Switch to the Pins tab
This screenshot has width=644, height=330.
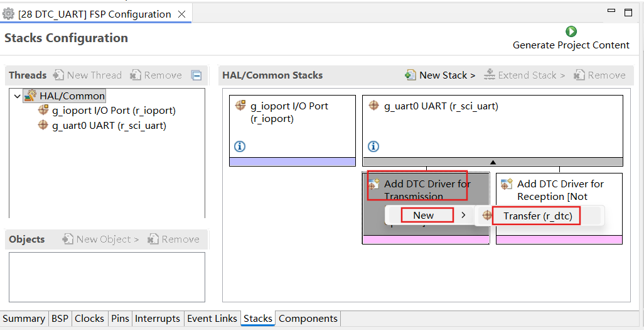[120, 319]
